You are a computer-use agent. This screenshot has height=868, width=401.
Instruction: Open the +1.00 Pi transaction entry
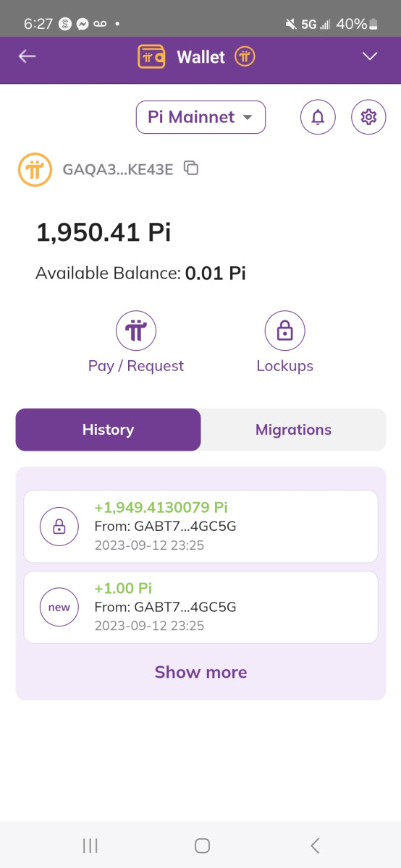tap(200, 608)
